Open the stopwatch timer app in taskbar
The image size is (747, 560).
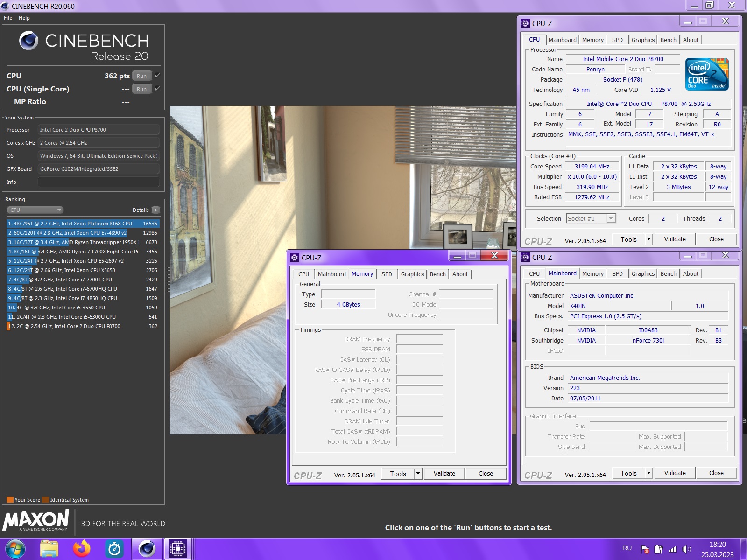(114, 549)
